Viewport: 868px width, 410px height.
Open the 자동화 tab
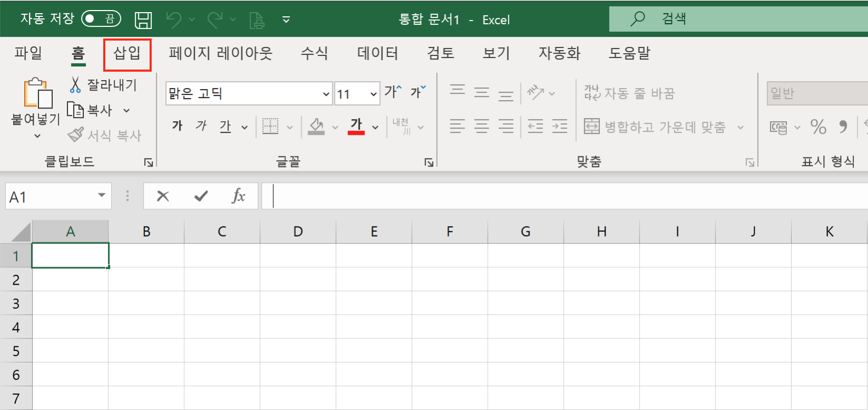559,53
